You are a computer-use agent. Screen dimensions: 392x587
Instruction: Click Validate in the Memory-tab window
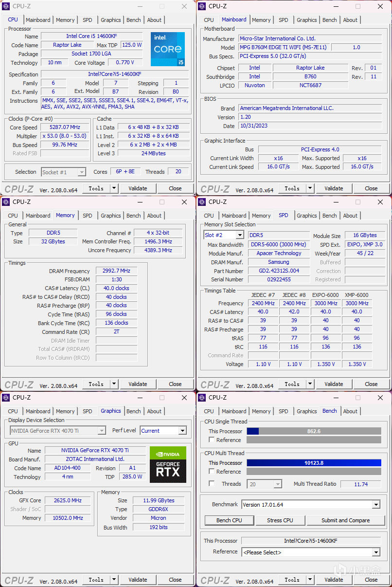(138, 384)
